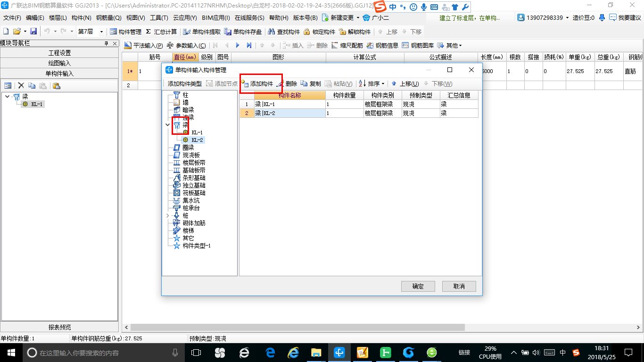Pin the 模块导航栏 panel
This screenshot has width=644, height=362.
click(107, 43)
